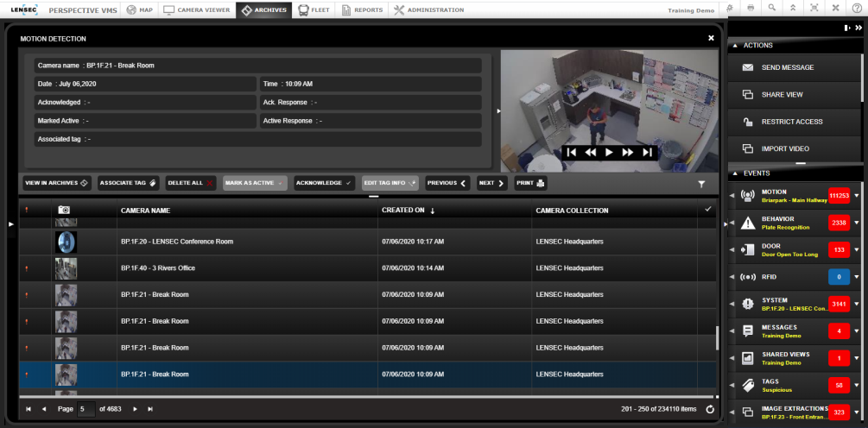
Task: Click the Print button in event toolbar
Action: click(x=530, y=183)
